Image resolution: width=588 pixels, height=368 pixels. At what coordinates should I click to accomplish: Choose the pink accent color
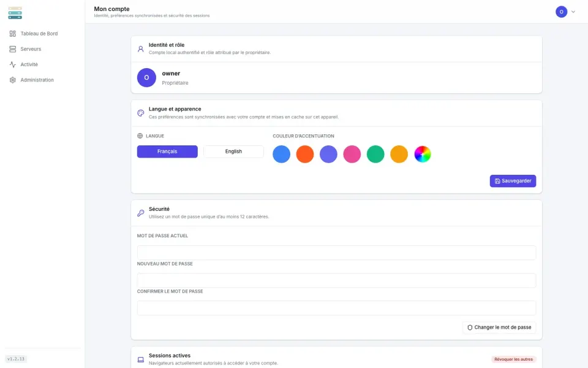[352, 155]
